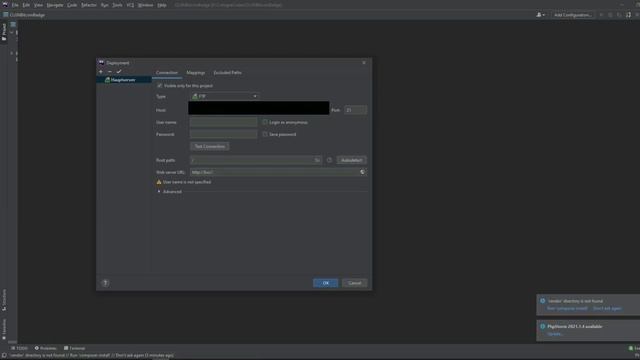Open the Project tool window sidebar tab

[x=4, y=32]
